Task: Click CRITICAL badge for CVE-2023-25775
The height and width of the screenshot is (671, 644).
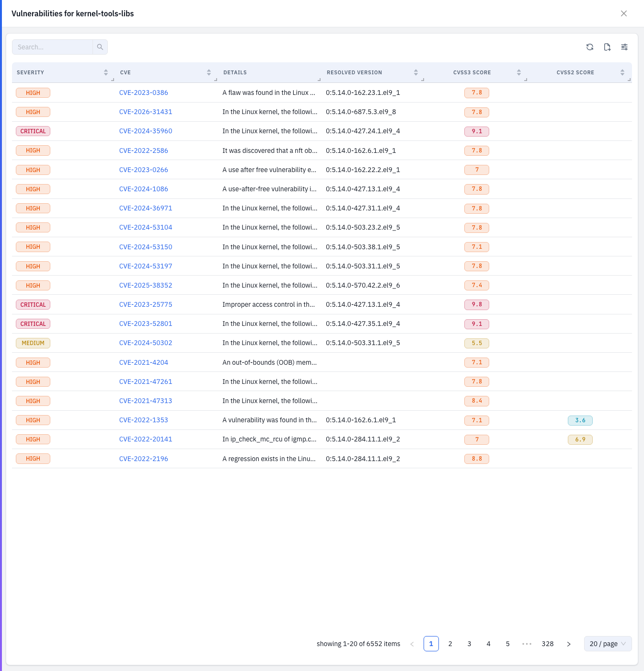Action: [x=33, y=305]
